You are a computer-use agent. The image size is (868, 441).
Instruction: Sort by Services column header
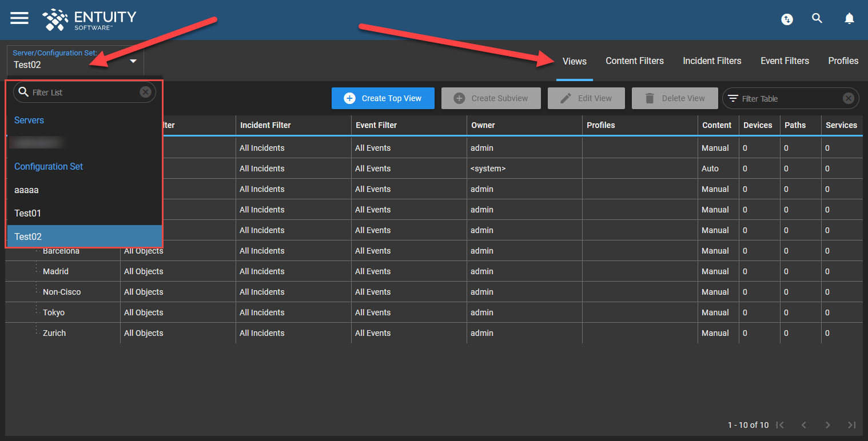point(842,125)
